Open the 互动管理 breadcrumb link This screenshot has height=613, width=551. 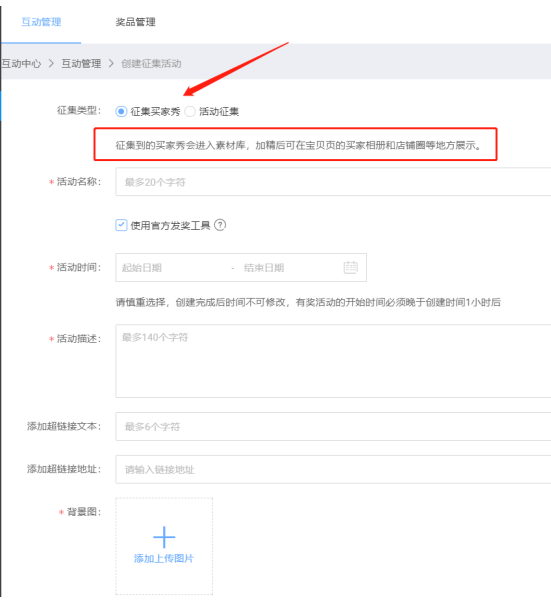(81, 63)
